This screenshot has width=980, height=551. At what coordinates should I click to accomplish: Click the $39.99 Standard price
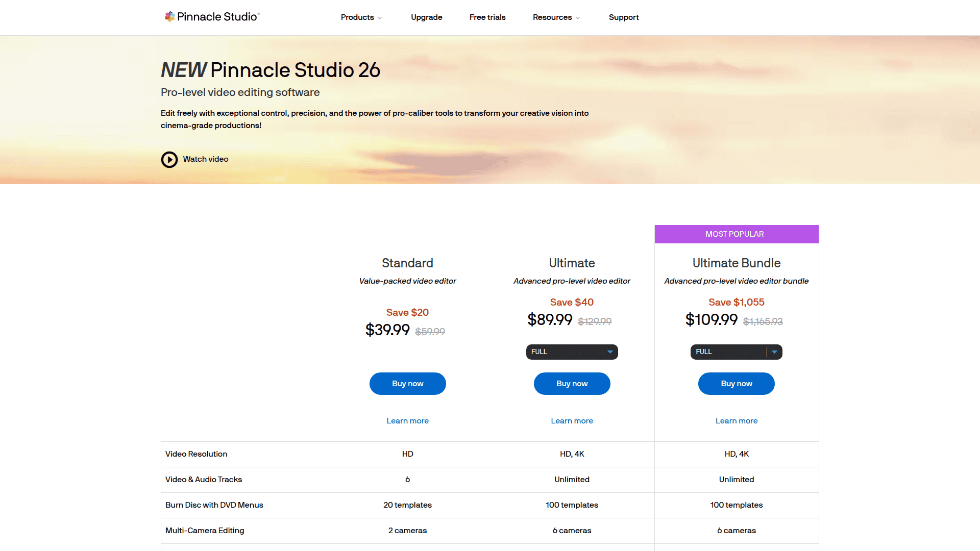click(387, 330)
